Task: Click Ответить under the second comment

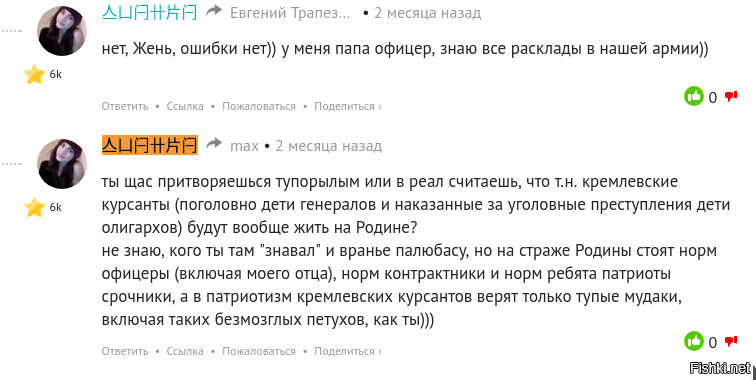Action: [125, 351]
